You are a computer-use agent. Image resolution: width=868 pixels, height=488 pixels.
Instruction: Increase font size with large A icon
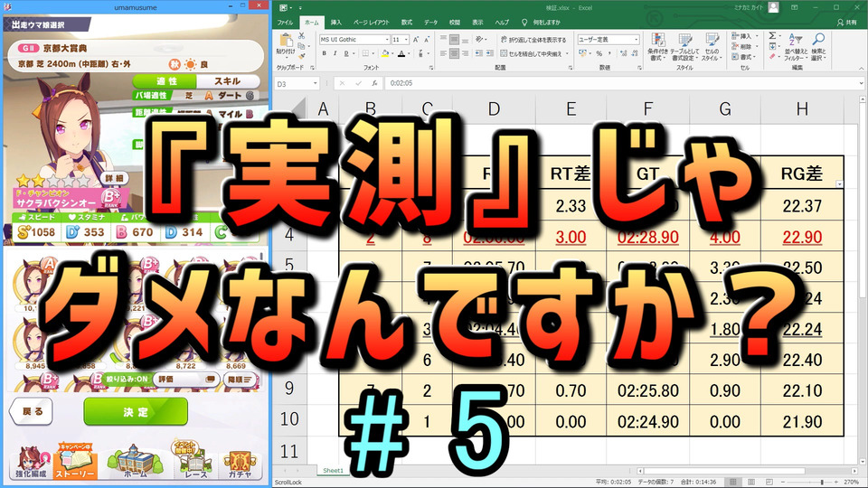416,40
